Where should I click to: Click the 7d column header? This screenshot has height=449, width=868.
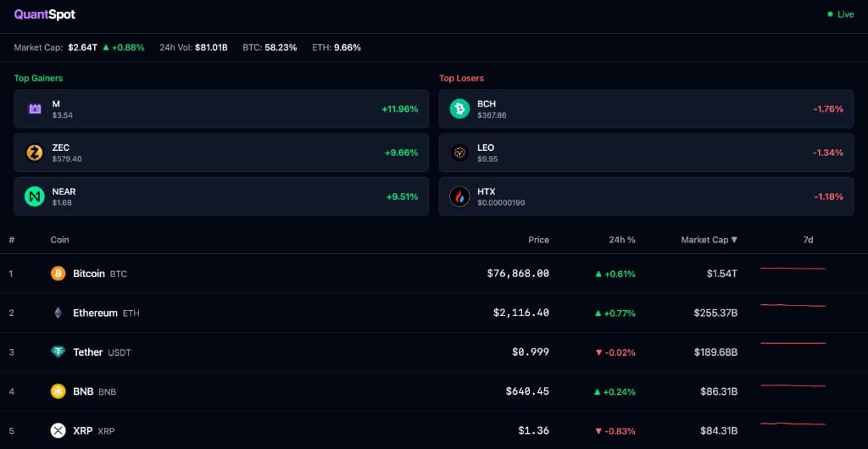(x=808, y=240)
